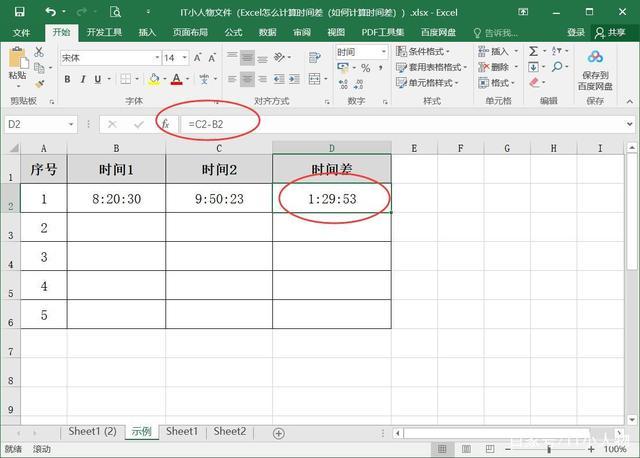Switch to Page Layout view icon
The height and width of the screenshot is (458, 640).
pyautogui.click(x=466, y=449)
